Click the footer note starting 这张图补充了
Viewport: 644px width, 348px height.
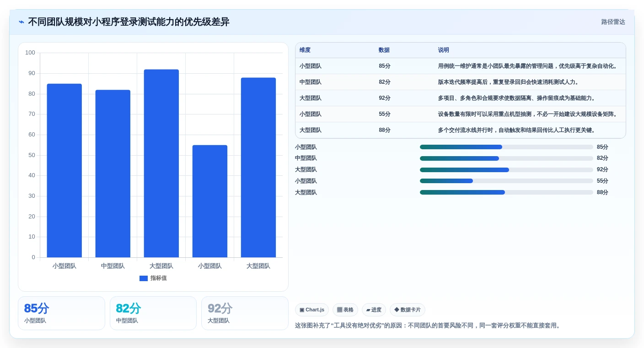click(428, 326)
